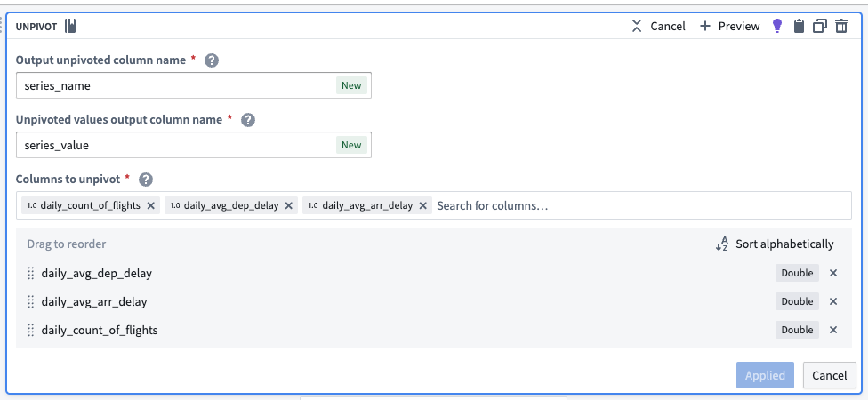
Task: Click the daily_avg_dep_delay tag label
Action: tap(231, 206)
